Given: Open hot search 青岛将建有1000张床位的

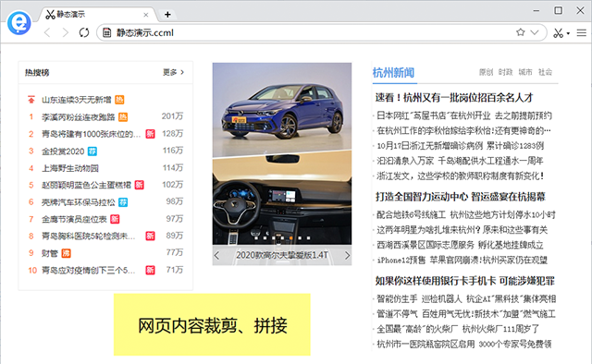Looking at the screenshot, I should pyautogui.click(x=91, y=134).
